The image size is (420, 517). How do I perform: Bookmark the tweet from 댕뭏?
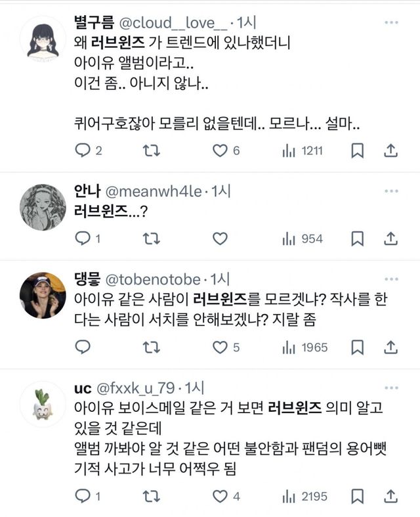357,347
